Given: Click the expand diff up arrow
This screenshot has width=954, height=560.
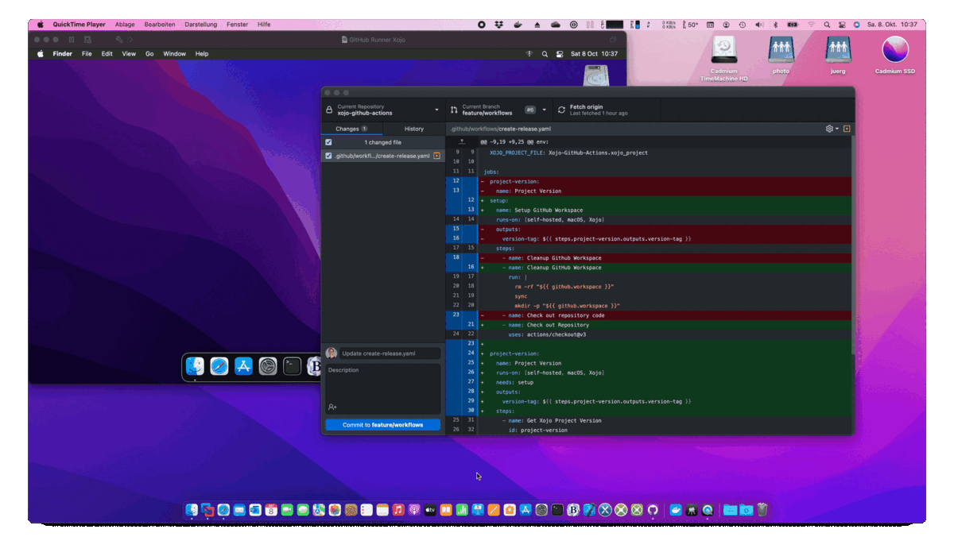Looking at the screenshot, I should [461, 141].
